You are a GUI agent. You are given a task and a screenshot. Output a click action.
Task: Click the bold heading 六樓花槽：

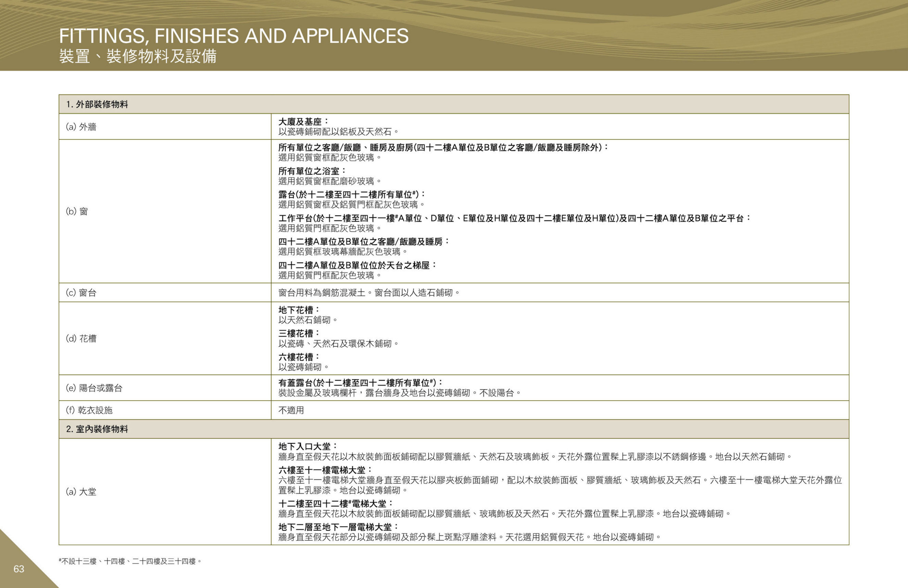(299, 357)
